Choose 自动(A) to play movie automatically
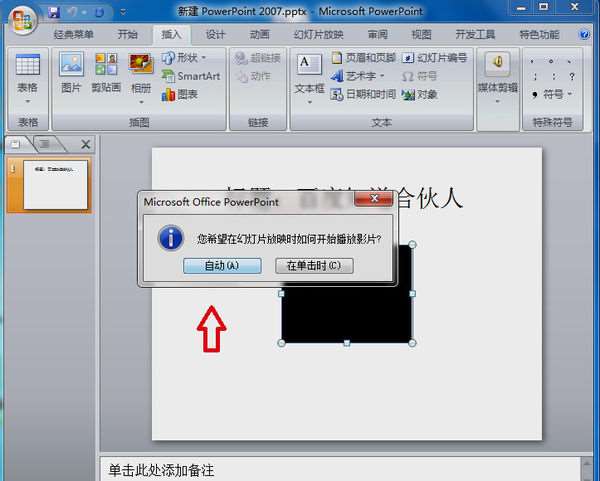Image resolution: width=600 pixels, height=481 pixels. point(222,266)
